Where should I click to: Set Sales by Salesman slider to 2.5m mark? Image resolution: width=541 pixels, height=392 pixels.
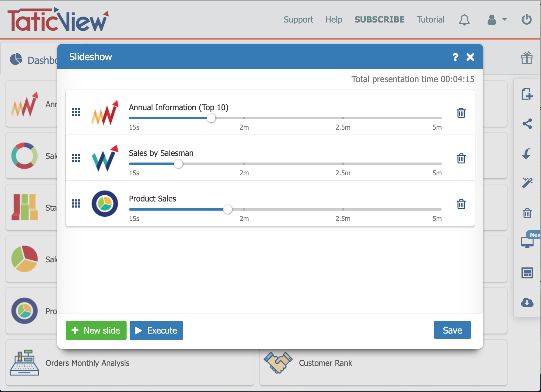coord(343,164)
